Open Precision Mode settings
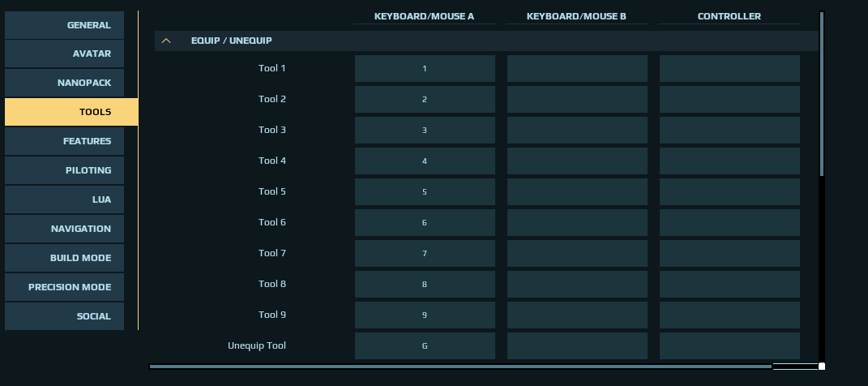 [x=64, y=287]
